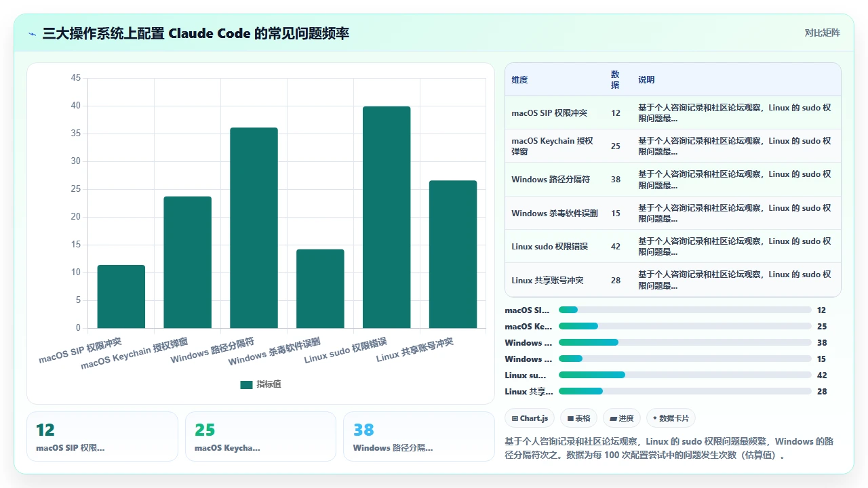Click the x-axis label Linux sudo 权限错误

pyautogui.click(x=346, y=349)
